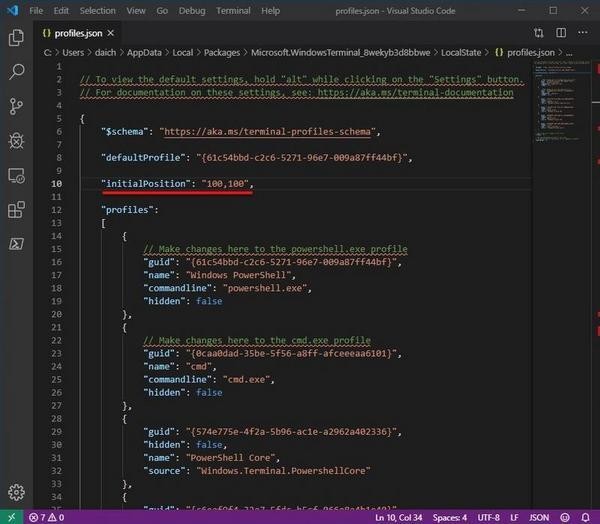
Task: Open the Source Control view
Action: pos(16,106)
